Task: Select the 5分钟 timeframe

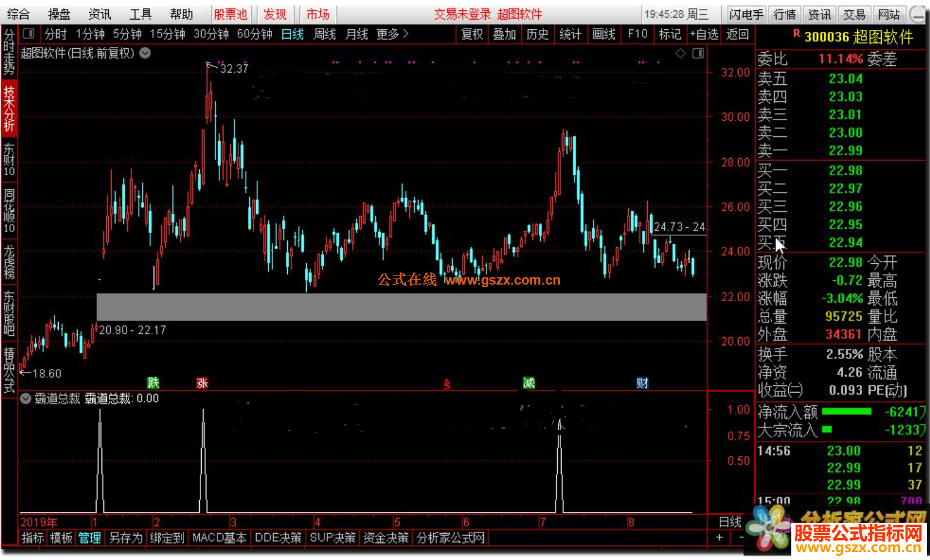Action: point(127,34)
